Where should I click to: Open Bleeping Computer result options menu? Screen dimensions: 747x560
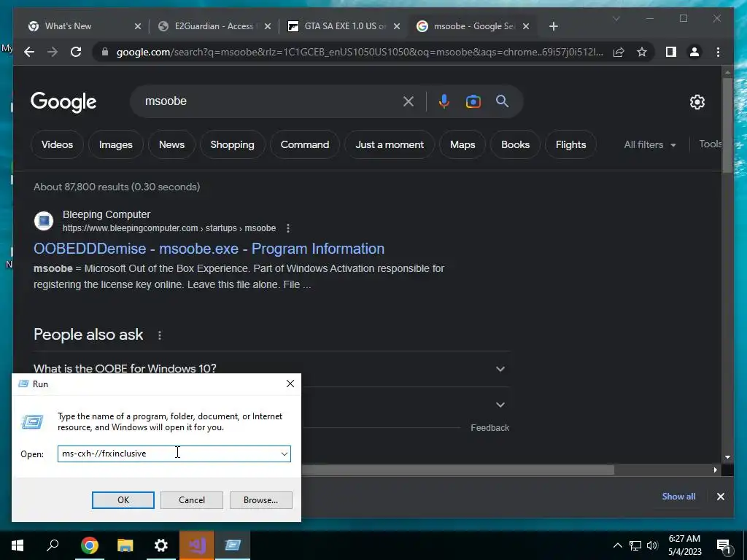[x=287, y=228]
